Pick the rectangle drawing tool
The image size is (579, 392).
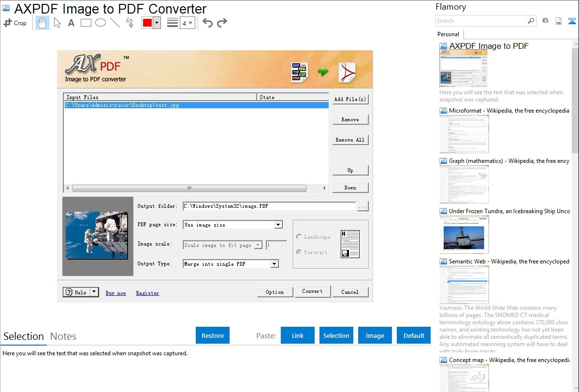click(86, 23)
